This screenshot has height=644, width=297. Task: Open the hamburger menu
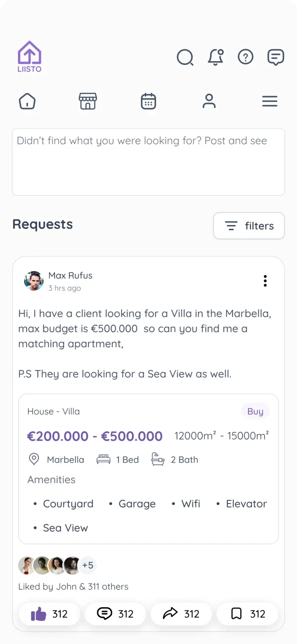pos(270,101)
